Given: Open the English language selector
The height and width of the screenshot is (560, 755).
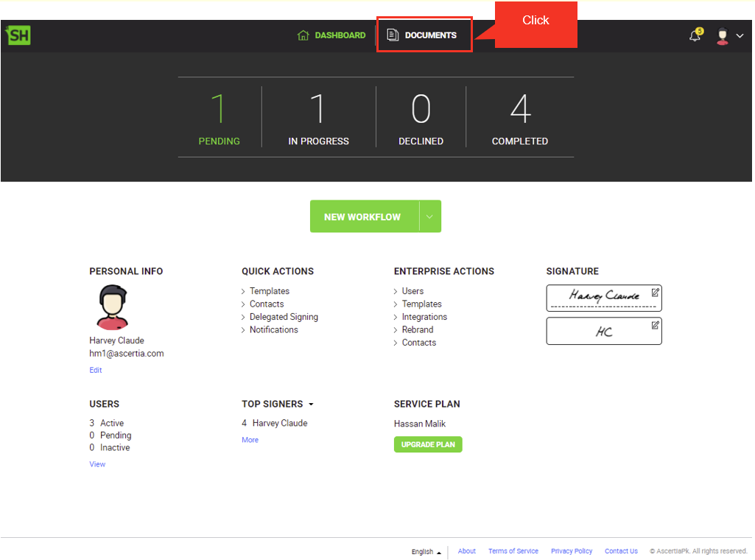Looking at the screenshot, I should pyautogui.click(x=426, y=551).
